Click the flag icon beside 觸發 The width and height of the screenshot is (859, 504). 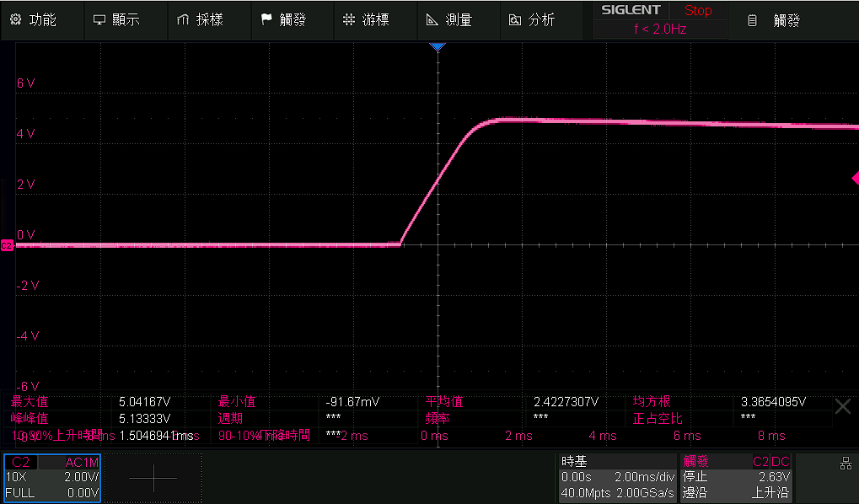[x=266, y=19]
